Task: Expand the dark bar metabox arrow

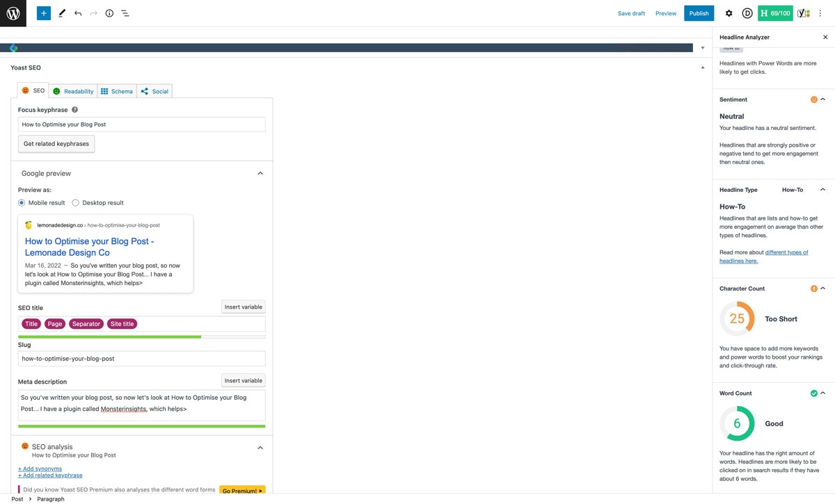Action: pos(702,48)
